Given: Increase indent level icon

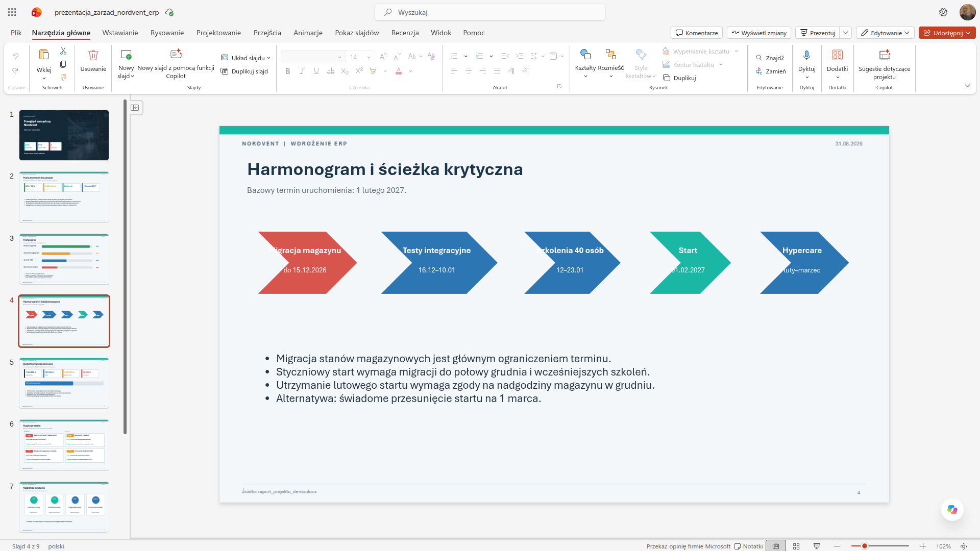Looking at the screenshot, I should (519, 56).
